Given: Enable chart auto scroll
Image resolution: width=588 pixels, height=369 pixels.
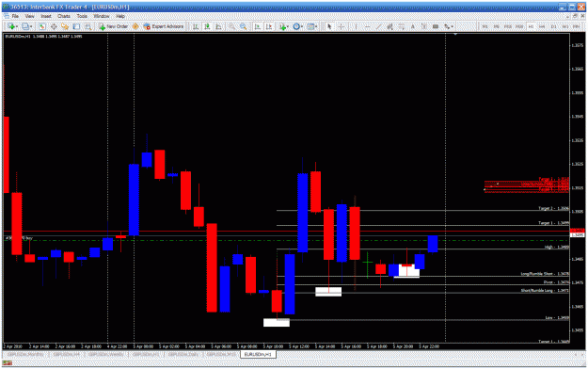Looking at the screenshot, I should click(x=258, y=26).
